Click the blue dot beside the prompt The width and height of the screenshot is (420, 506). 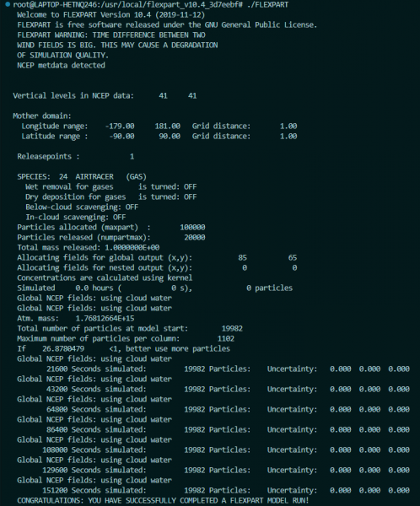click(x=8, y=4)
